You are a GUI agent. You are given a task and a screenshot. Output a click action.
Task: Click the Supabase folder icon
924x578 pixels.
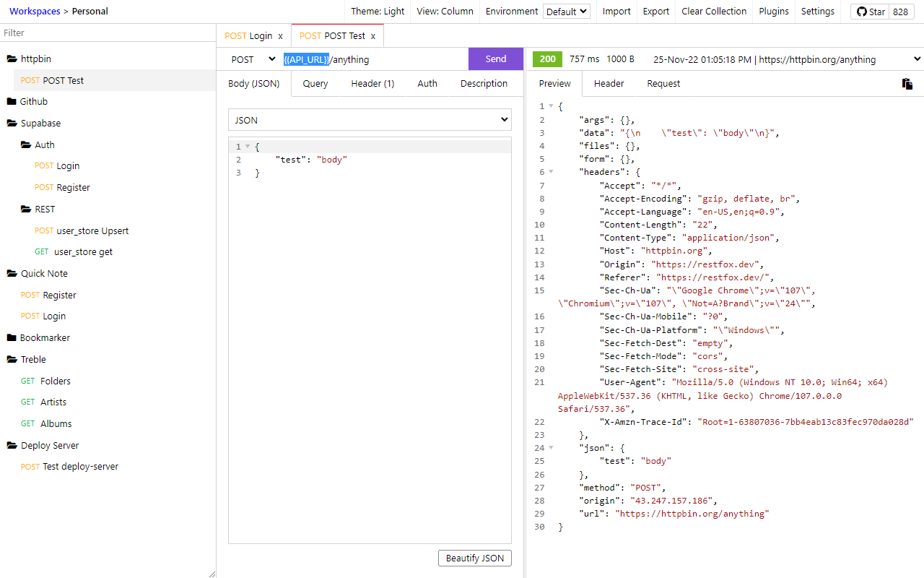pyautogui.click(x=12, y=124)
